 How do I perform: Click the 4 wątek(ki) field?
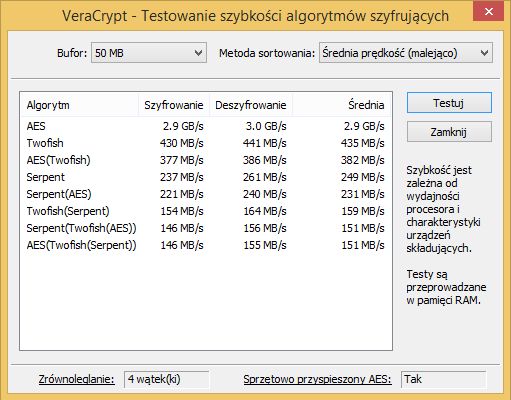pos(166,379)
